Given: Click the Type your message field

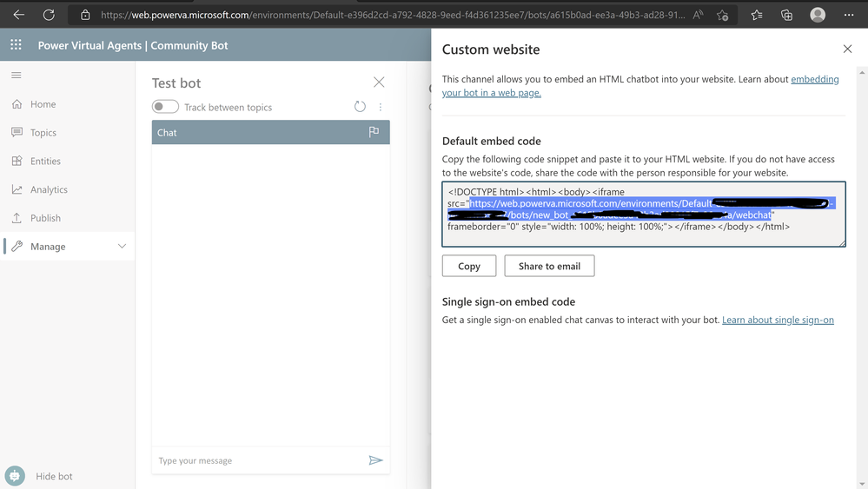Looking at the screenshot, I should (x=257, y=460).
